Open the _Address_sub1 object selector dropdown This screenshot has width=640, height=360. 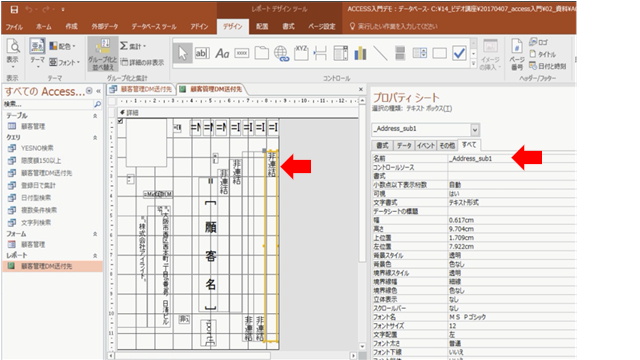coord(475,130)
